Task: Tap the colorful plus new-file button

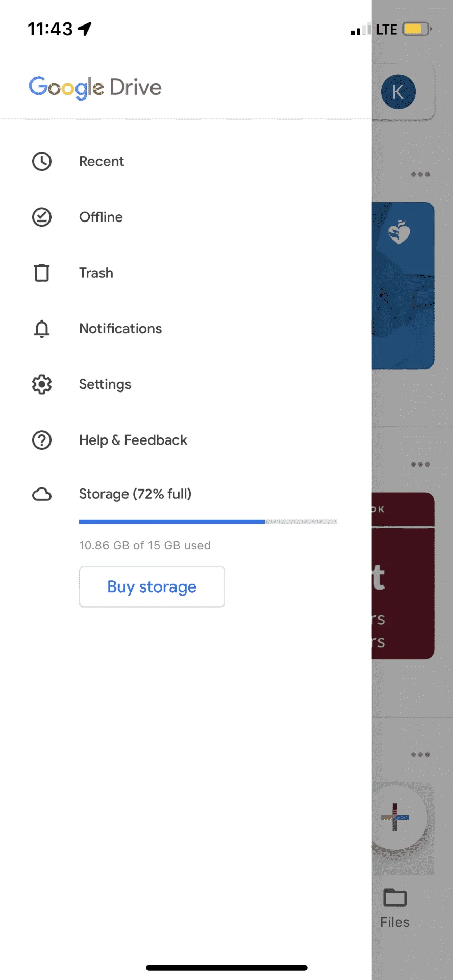Action: tap(396, 817)
